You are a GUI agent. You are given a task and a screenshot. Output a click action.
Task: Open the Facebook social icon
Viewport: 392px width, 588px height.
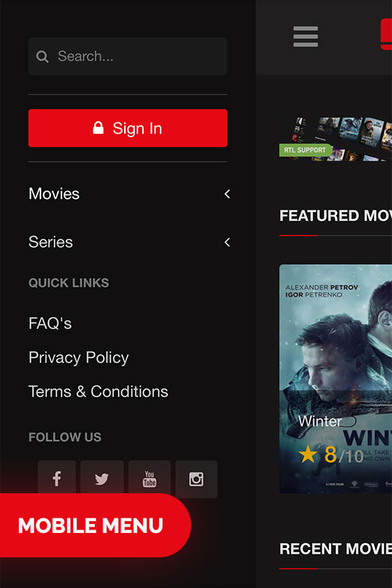point(56,479)
